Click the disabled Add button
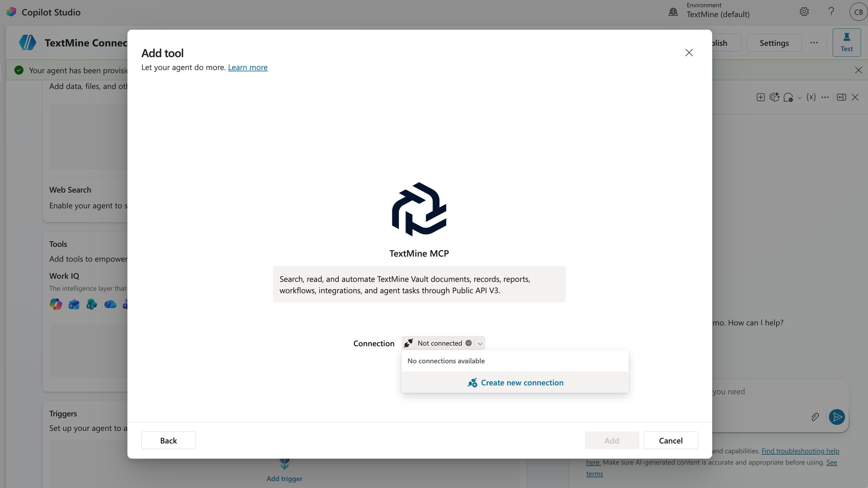This screenshot has height=488, width=868. pyautogui.click(x=612, y=440)
